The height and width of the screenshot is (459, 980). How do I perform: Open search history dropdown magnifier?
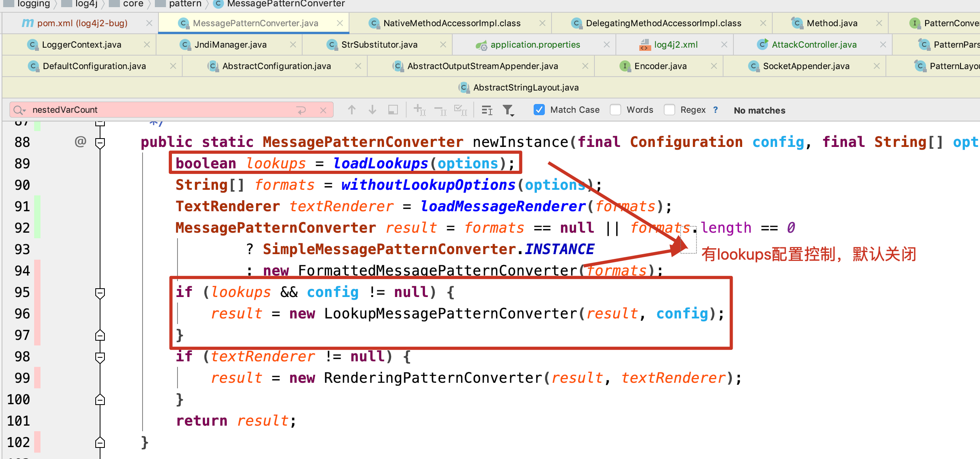(x=19, y=110)
